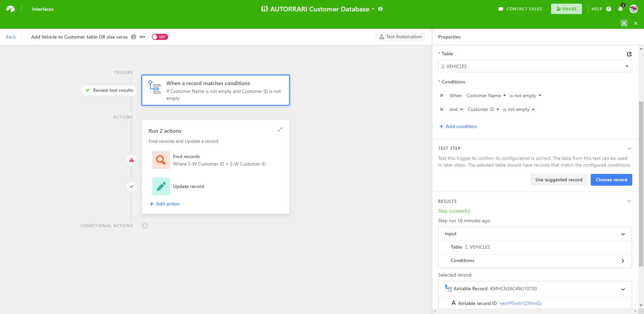644x314 pixels.
Task: Open the Interfaces tab
Action: point(43,9)
